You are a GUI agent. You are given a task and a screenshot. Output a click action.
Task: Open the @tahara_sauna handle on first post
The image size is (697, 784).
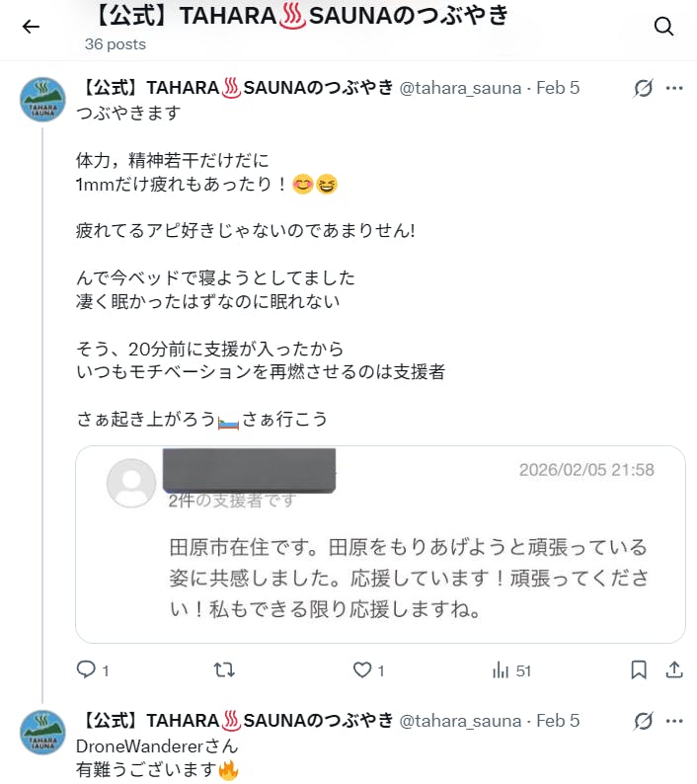pyautogui.click(x=459, y=88)
